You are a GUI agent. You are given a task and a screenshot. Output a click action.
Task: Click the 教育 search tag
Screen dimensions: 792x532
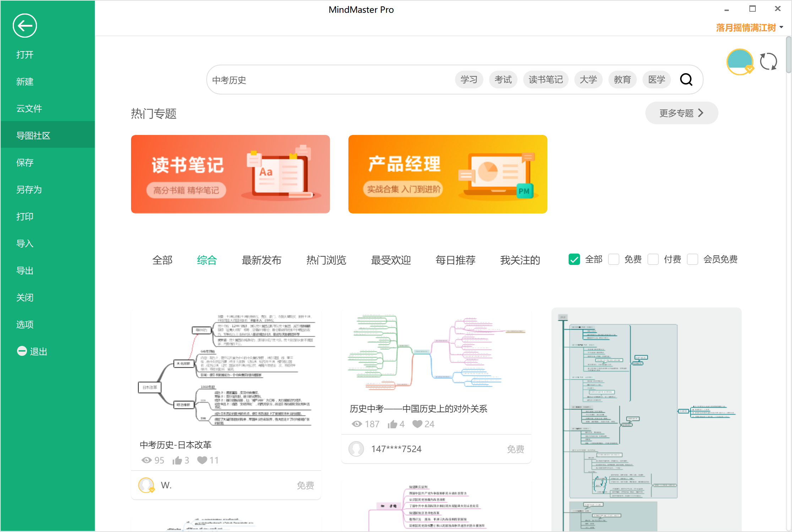622,80
